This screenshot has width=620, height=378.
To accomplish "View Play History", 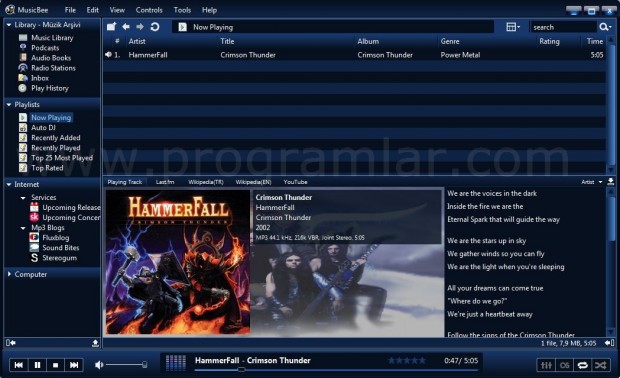I will pos(49,88).
